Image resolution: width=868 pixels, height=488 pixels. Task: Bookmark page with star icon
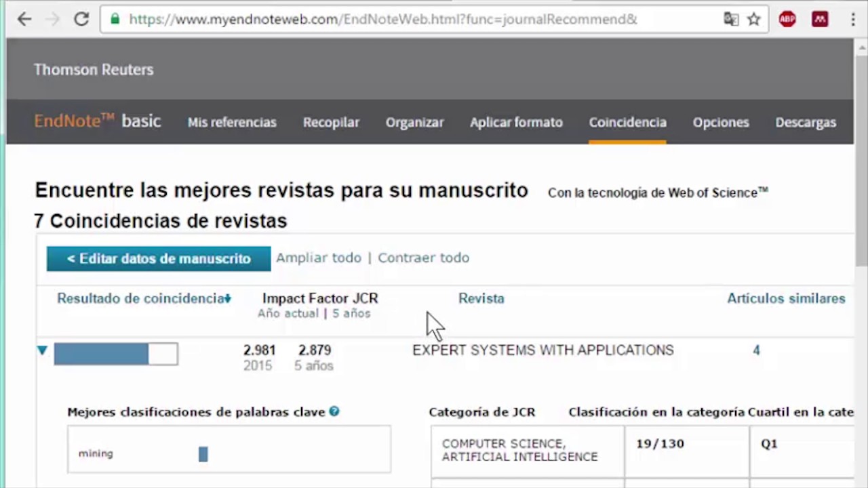[x=753, y=19]
